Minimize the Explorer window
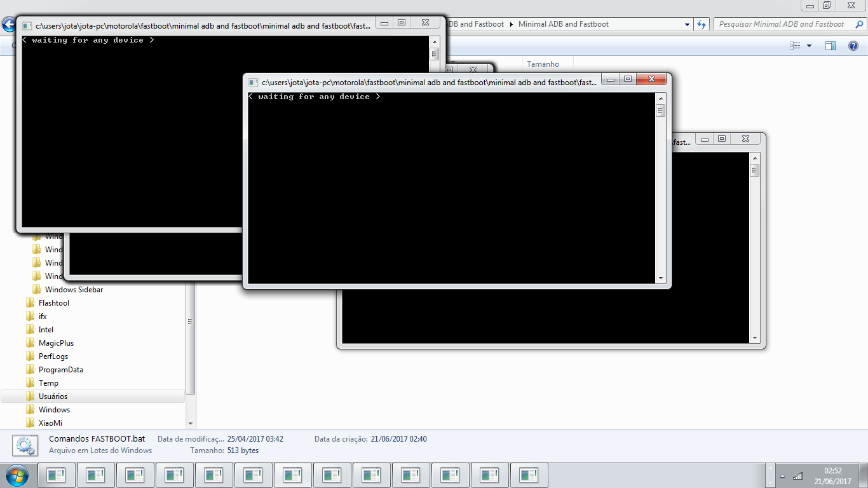This screenshot has height=488, width=868. [x=809, y=5]
